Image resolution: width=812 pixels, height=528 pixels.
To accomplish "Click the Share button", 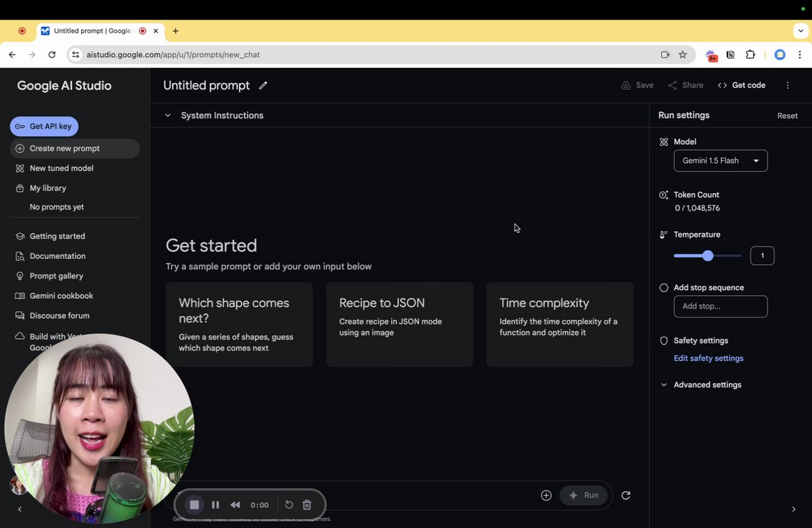I will click(x=686, y=86).
